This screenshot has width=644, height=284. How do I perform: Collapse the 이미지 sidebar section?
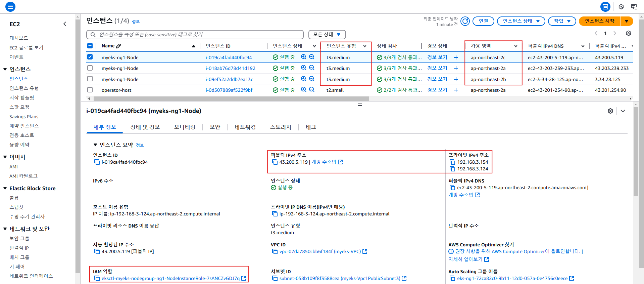coord(5,157)
